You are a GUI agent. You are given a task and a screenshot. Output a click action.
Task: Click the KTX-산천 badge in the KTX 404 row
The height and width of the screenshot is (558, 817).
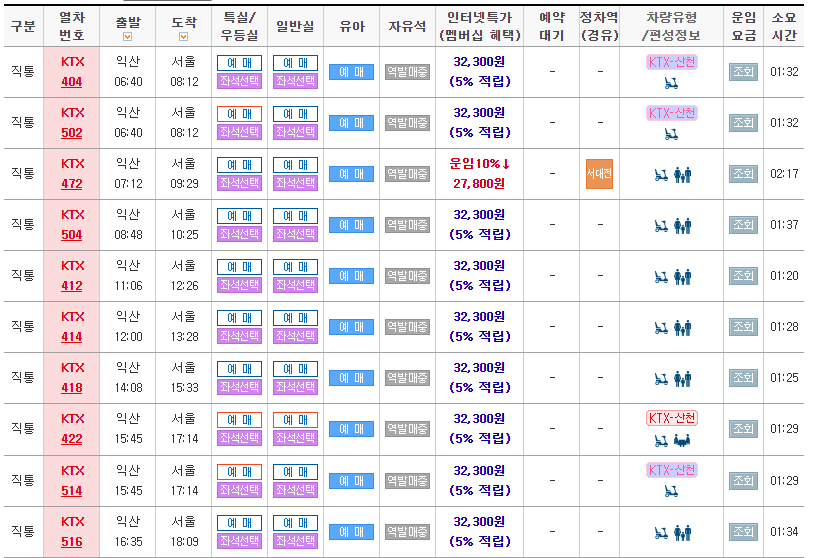[672, 62]
